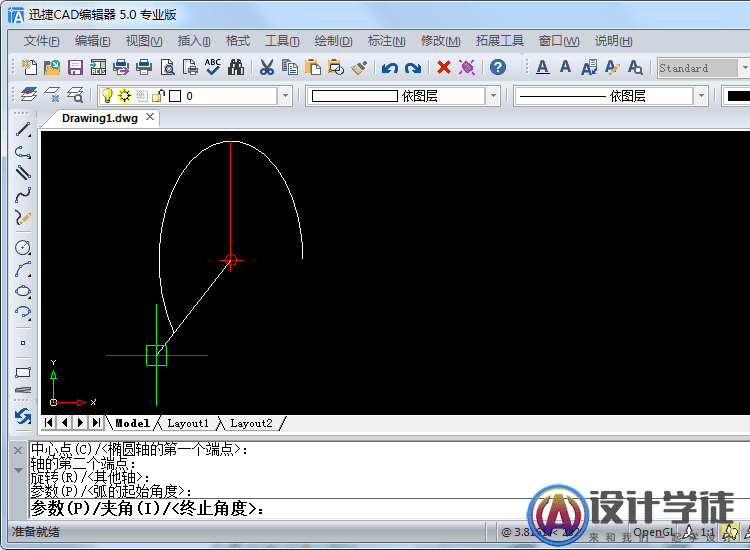Paste with the clipboard icon

click(x=313, y=67)
